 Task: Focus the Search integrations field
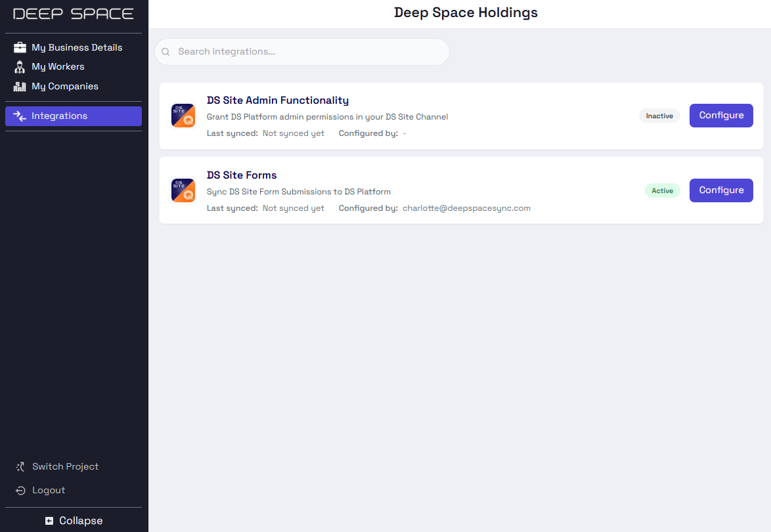[302, 52]
